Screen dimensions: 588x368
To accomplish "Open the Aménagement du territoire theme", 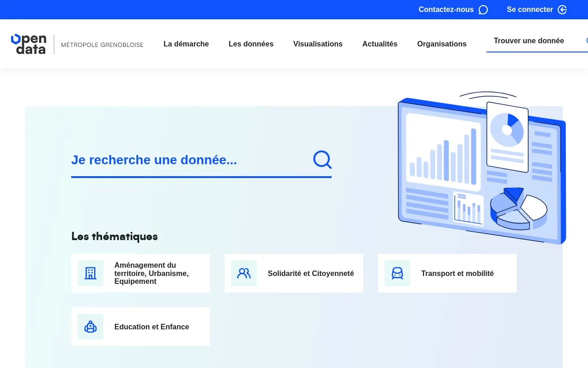I will (x=141, y=273).
